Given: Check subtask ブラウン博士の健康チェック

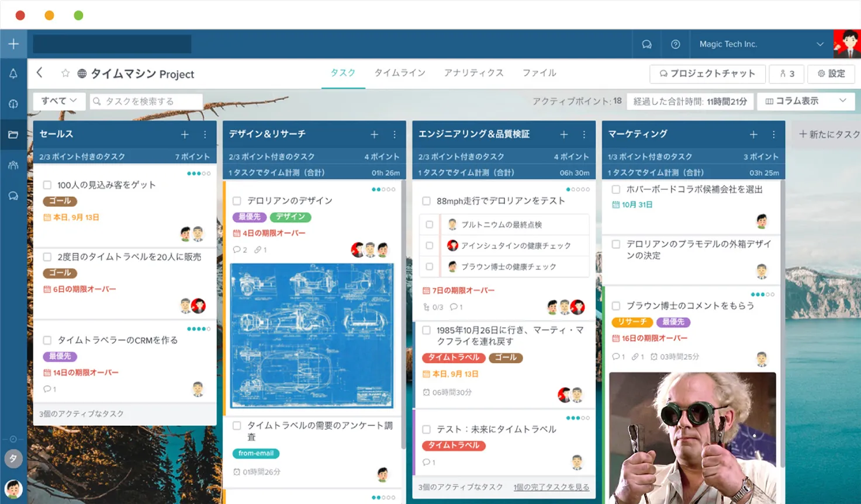Looking at the screenshot, I should coord(430,266).
